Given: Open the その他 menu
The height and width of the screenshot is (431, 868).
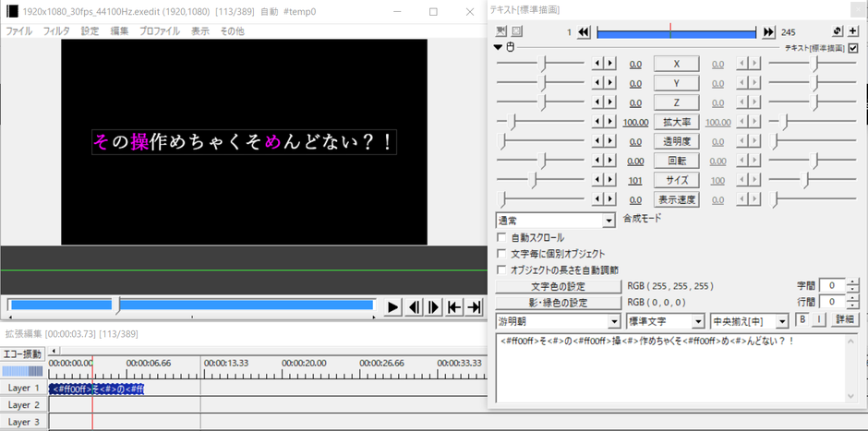Looking at the screenshot, I should tap(232, 31).
